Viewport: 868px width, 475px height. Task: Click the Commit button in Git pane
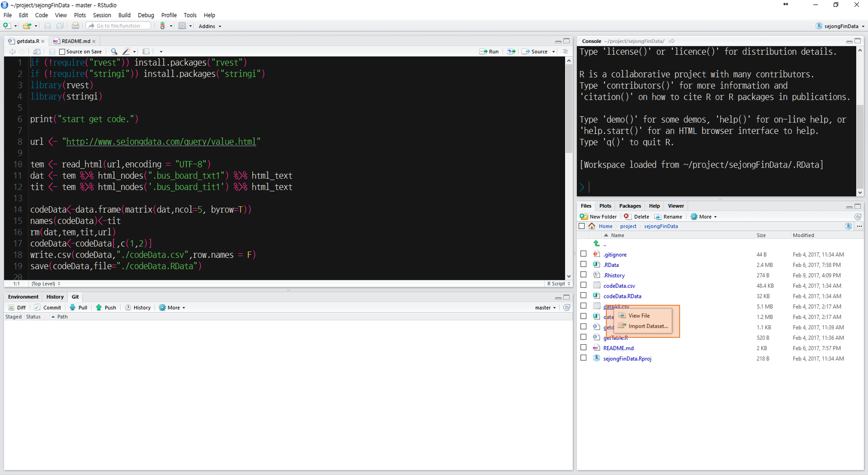48,307
